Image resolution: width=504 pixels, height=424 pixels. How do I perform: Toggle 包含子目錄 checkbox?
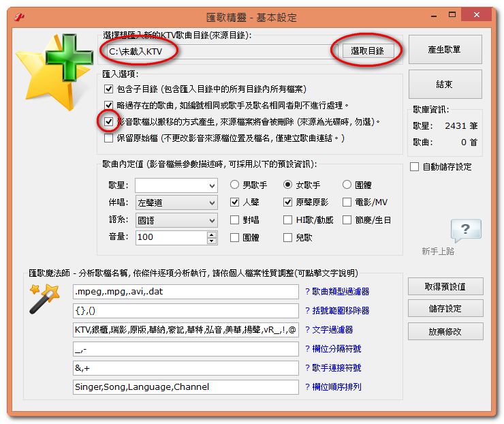point(108,89)
